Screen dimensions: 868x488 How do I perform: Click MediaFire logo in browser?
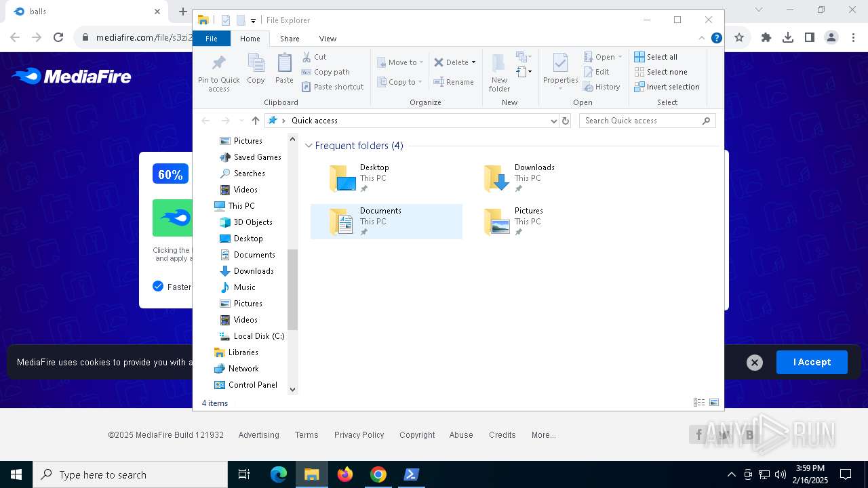click(x=72, y=77)
